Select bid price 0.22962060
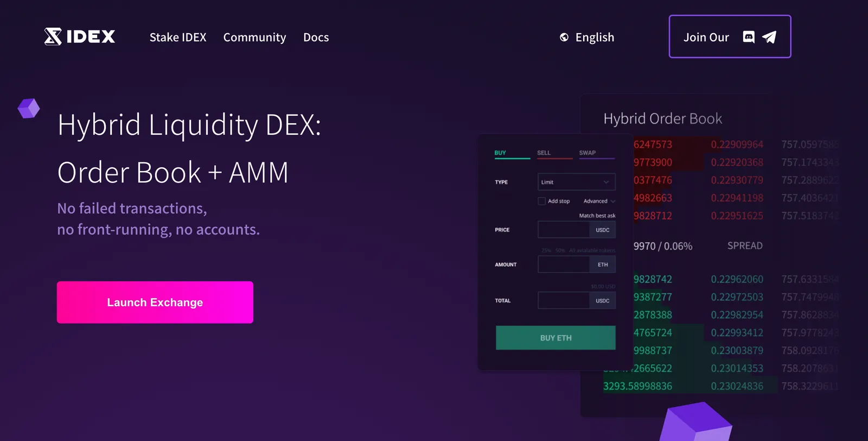Image resolution: width=868 pixels, height=441 pixels. point(737,279)
